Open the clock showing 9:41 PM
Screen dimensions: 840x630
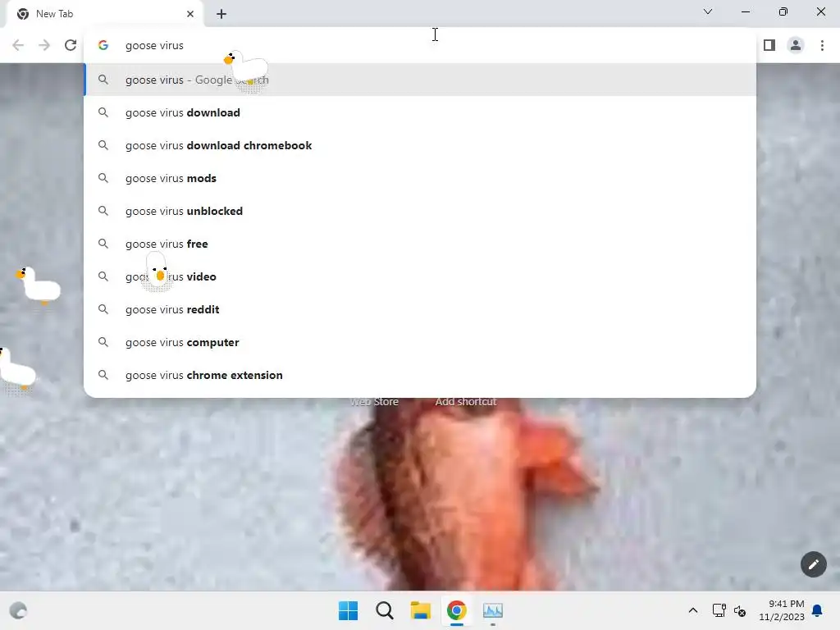coord(782,610)
